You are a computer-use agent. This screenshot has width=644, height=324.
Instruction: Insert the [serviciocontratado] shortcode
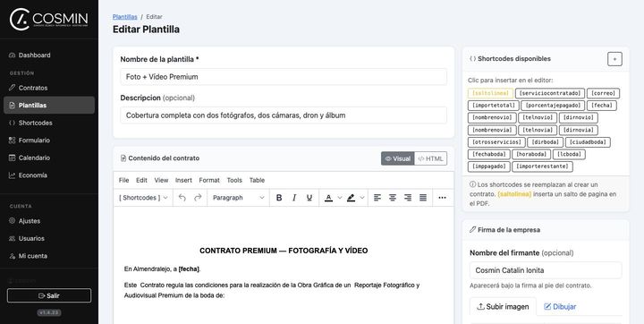point(550,93)
